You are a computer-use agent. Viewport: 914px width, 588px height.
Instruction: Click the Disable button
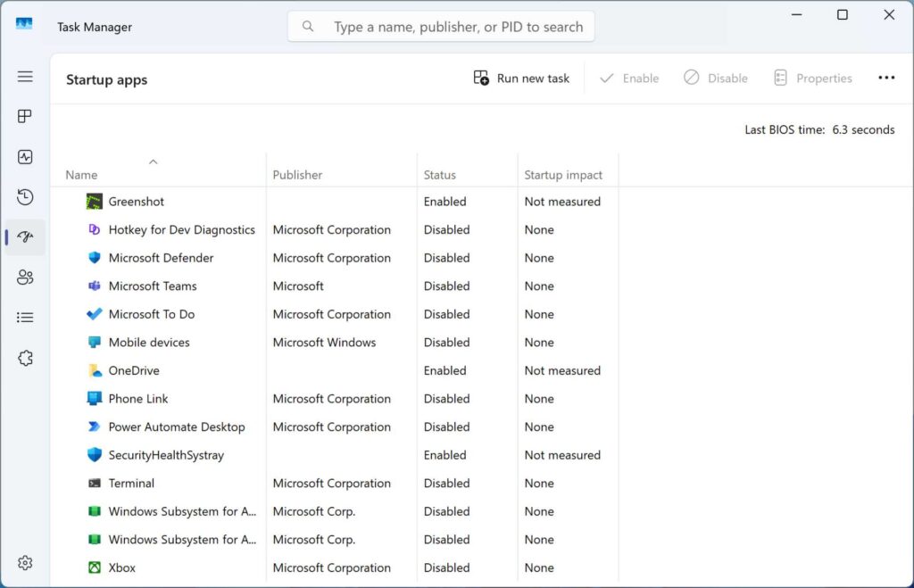(715, 78)
